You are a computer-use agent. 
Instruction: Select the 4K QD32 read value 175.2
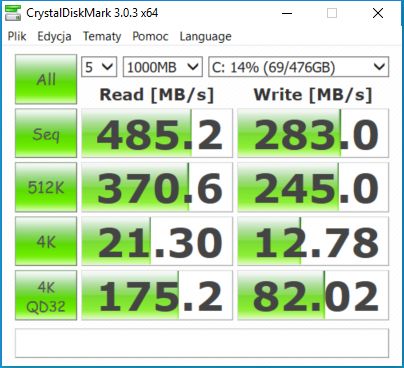point(157,295)
